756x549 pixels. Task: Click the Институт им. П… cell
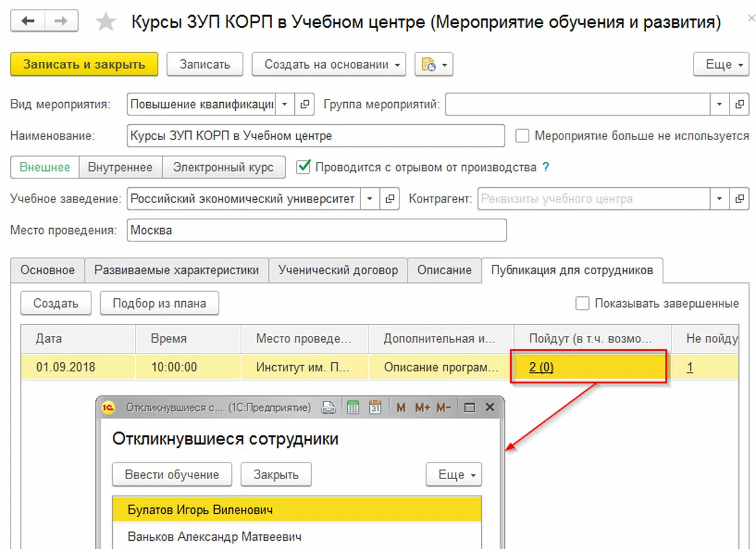tap(305, 367)
